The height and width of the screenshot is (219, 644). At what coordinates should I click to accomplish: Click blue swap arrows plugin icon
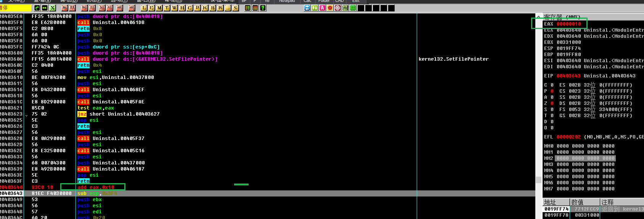(307, 8)
